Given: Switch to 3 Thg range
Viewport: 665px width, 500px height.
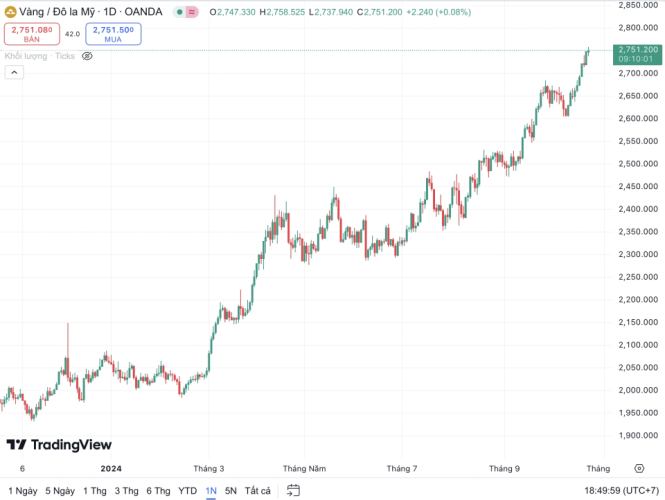Looking at the screenshot, I should (126, 491).
